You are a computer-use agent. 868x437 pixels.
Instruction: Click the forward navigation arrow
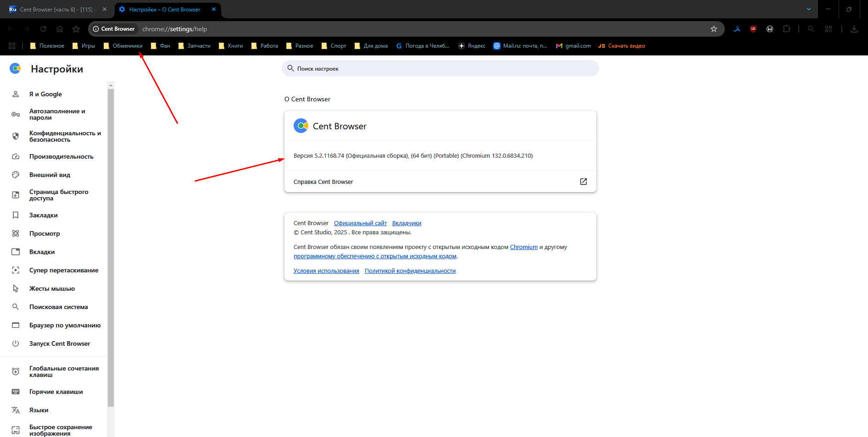coord(27,29)
